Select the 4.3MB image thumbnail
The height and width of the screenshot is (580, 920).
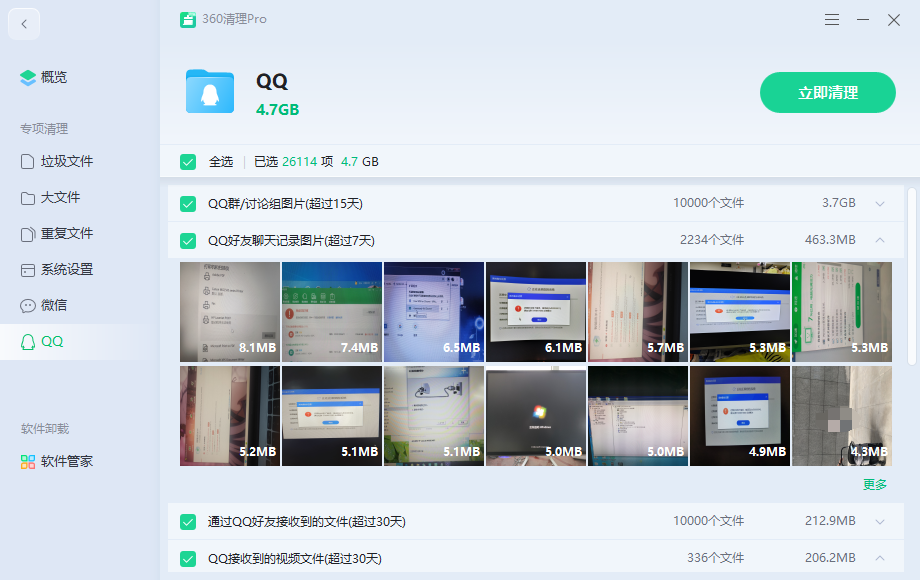(842, 416)
